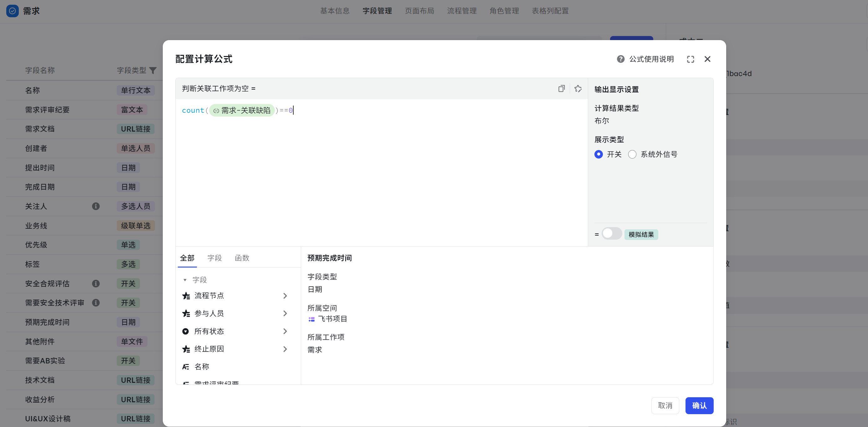
Task: Click 富文本 type tag
Action: point(132,110)
